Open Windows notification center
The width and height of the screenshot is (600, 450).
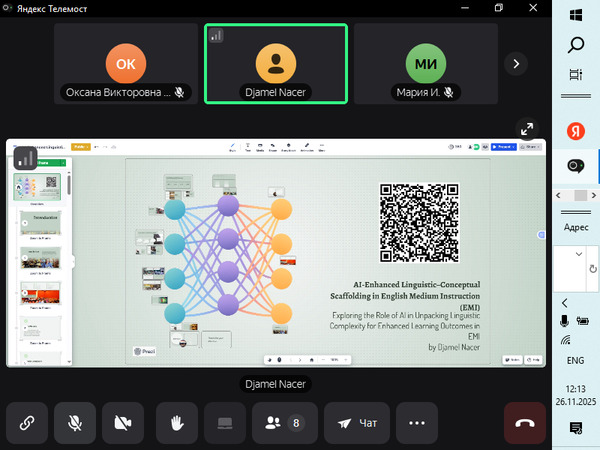[x=576, y=428]
